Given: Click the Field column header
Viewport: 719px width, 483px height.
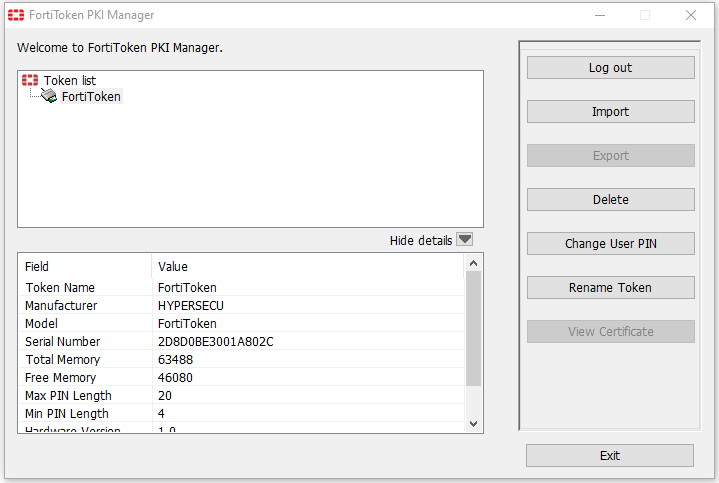Looking at the screenshot, I should (85, 266).
